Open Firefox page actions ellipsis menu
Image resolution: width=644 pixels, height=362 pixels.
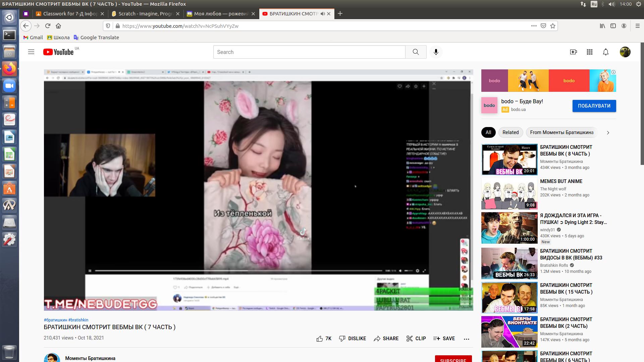click(534, 26)
